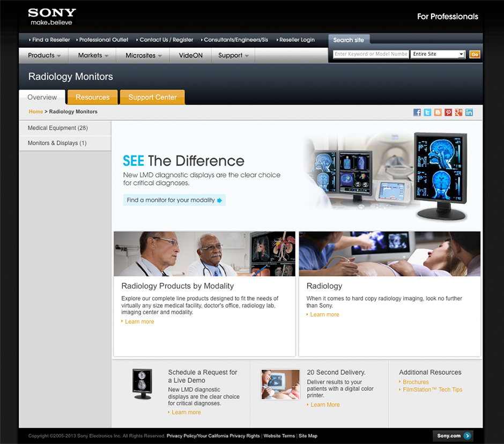
Task: Select Medical Equipment (28) category
Action: [x=65, y=128]
